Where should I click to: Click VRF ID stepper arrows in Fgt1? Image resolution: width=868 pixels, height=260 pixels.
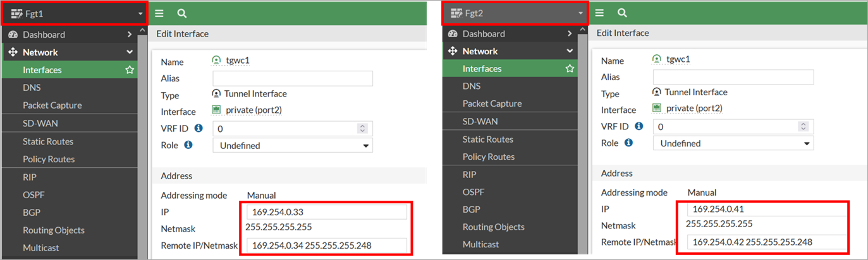click(x=362, y=129)
